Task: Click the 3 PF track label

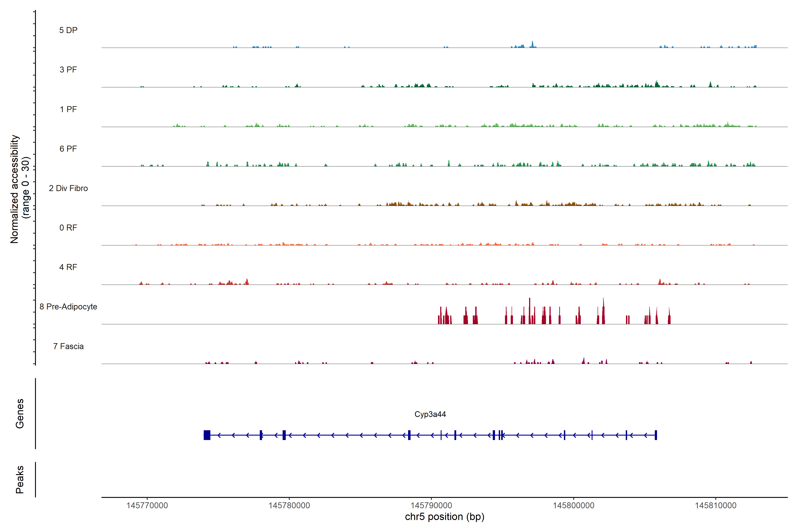Action: 68,70
